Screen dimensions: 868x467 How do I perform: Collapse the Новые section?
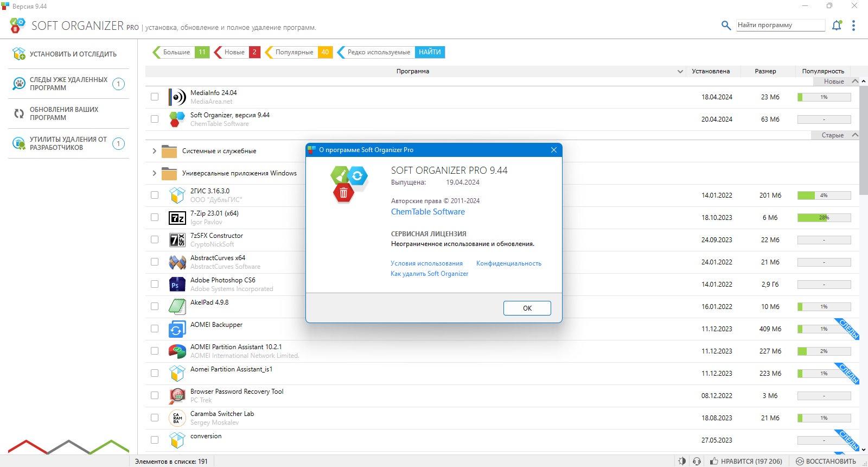(856, 81)
